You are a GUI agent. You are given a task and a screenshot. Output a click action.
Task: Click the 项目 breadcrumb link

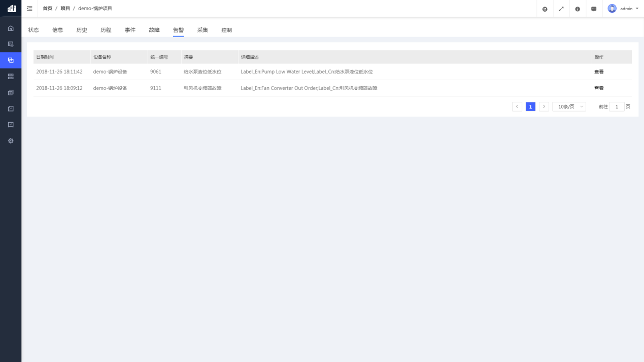65,9
